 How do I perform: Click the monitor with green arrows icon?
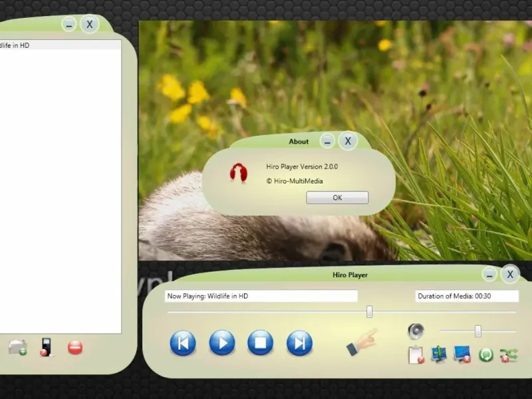coord(439,354)
